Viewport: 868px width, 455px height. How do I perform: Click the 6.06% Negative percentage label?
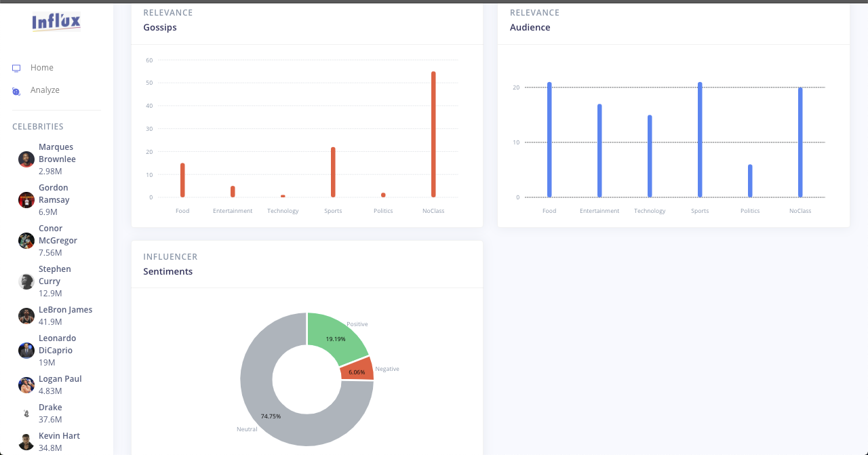point(357,372)
